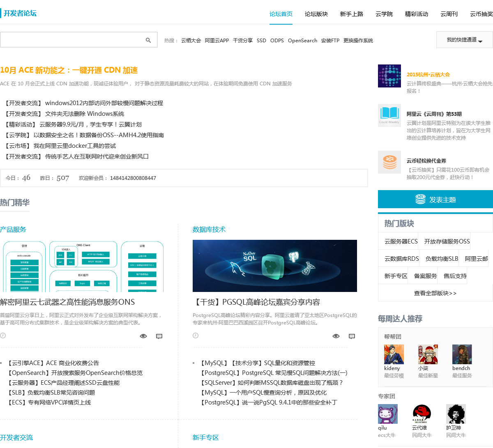The width and height of the screenshot is (493, 448).
Task: Open 云服务器9.9元/月 学生专享 thread
Action: coord(91,124)
